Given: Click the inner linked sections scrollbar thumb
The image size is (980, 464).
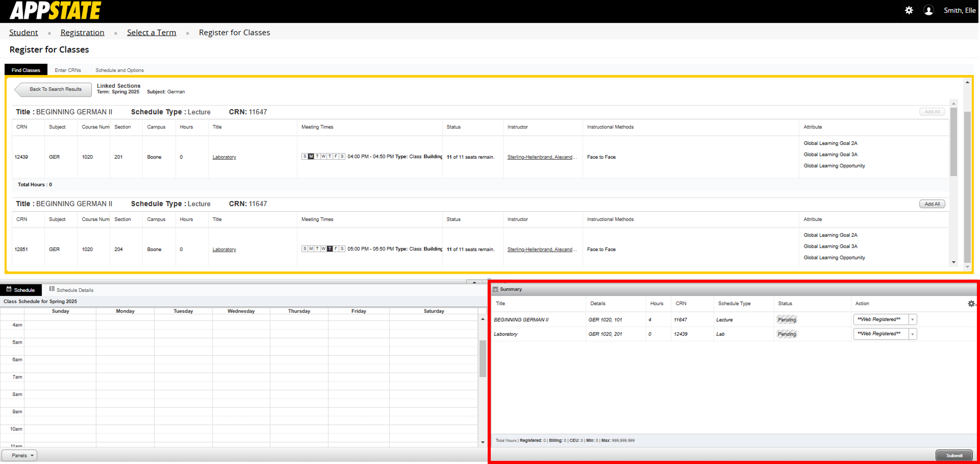Looking at the screenshot, I should point(953,142).
